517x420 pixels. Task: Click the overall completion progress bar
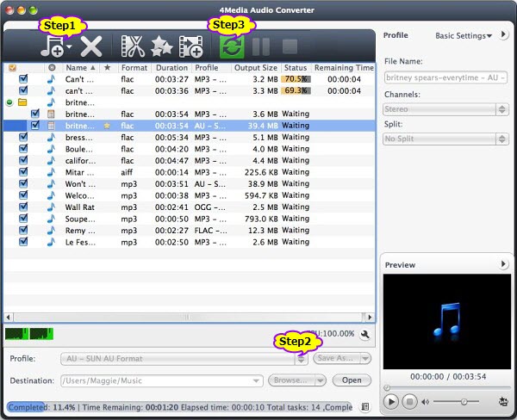pos(179,407)
